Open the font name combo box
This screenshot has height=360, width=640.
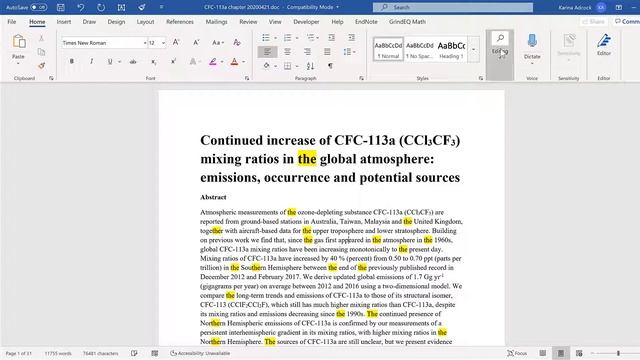[x=104, y=42]
